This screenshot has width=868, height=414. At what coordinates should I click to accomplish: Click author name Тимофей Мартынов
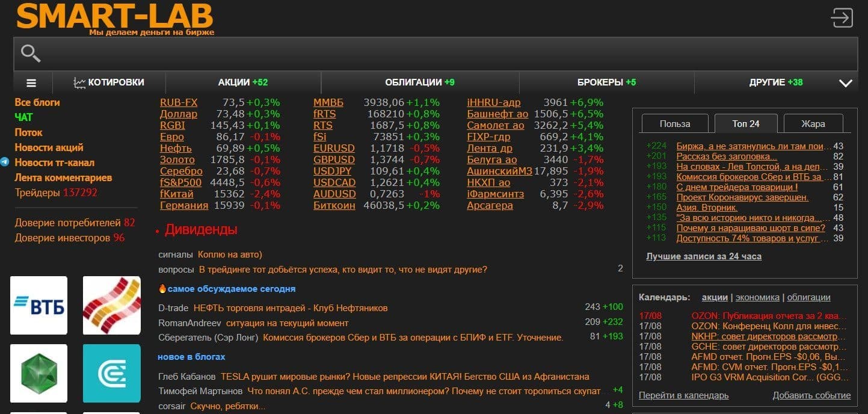tap(200, 391)
